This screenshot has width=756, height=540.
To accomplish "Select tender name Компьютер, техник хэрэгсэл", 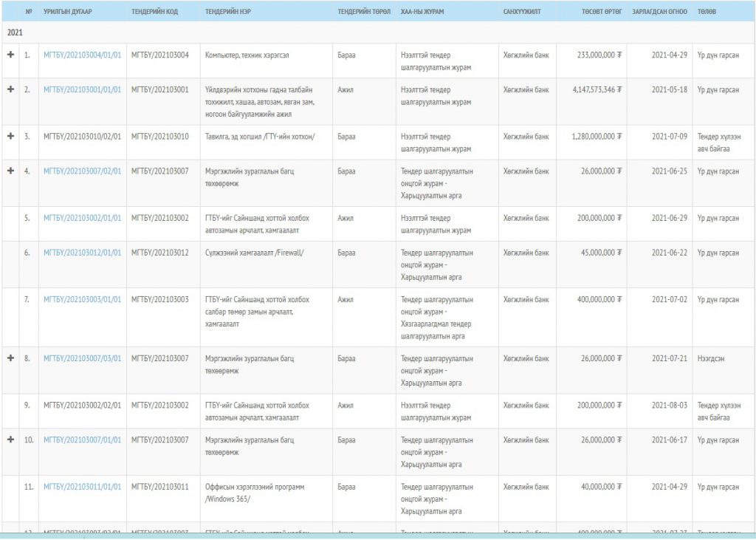I will 247,55.
